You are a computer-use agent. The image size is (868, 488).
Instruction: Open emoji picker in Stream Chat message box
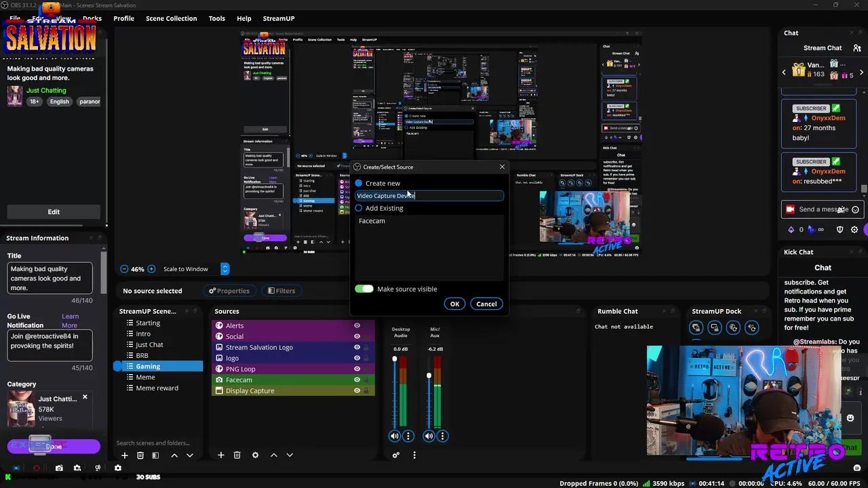(x=855, y=209)
